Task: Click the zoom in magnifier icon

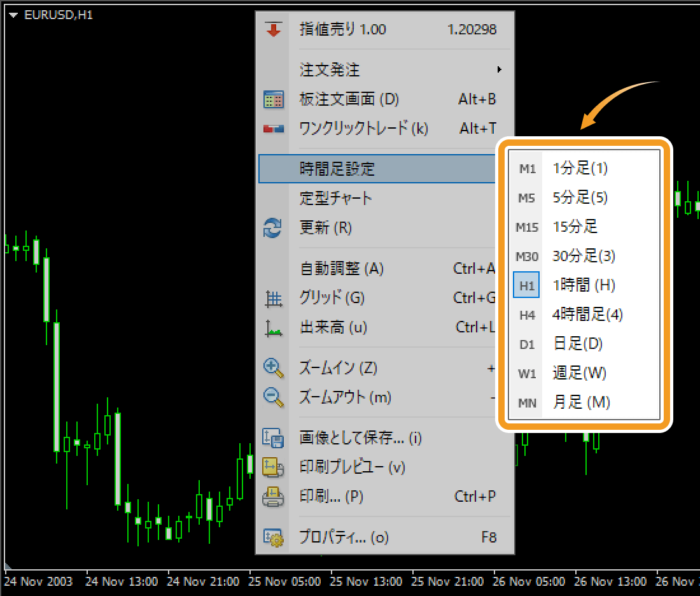Action: 273,368
